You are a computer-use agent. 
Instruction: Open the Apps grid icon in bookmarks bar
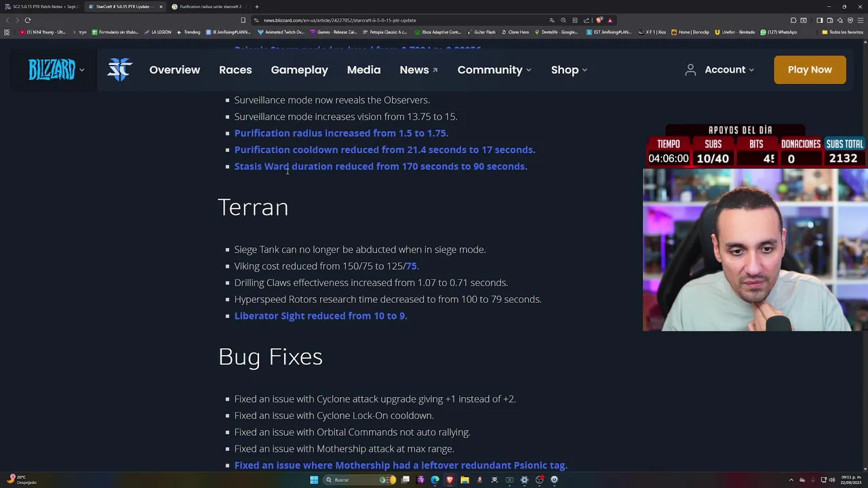click(x=7, y=32)
